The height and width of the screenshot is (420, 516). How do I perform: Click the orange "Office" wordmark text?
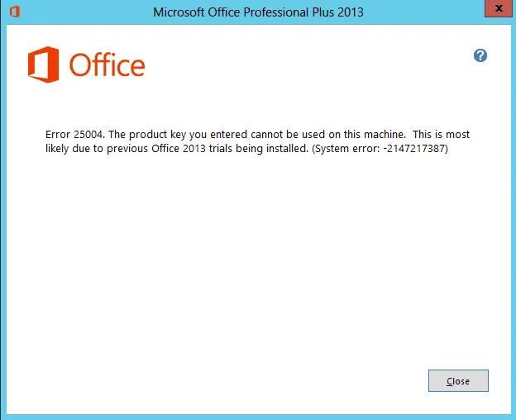pos(107,64)
